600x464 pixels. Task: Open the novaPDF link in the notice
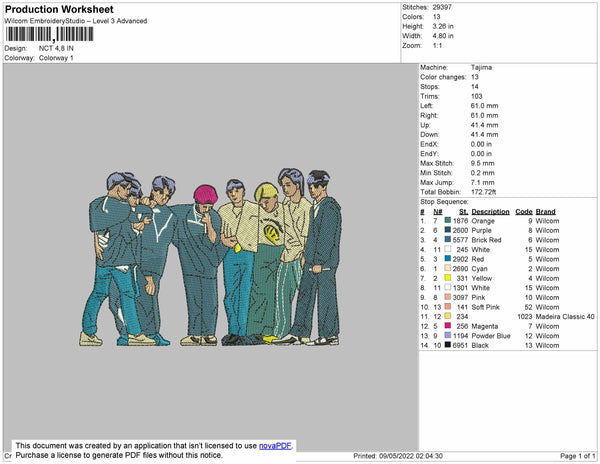(x=275, y=446)
